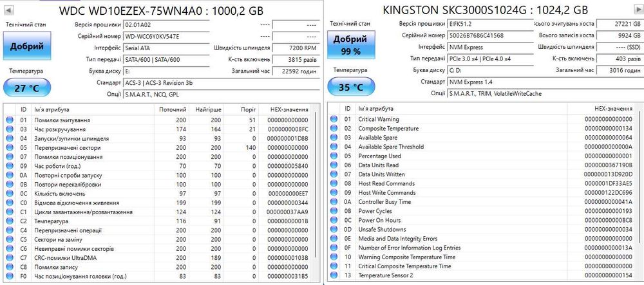Click status orb of attribute 03 Час розкручування
The width and height of the screenshot is (644, 285).
(x=10, y=129)
